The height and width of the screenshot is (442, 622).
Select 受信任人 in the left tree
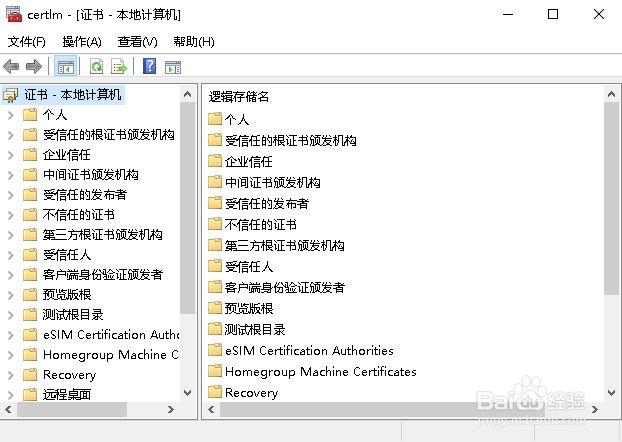point(67,255)
